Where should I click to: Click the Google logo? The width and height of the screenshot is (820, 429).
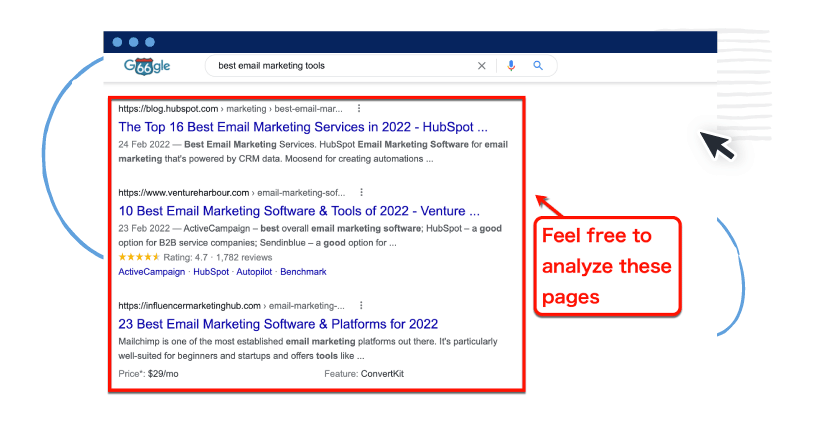point(147,66)
